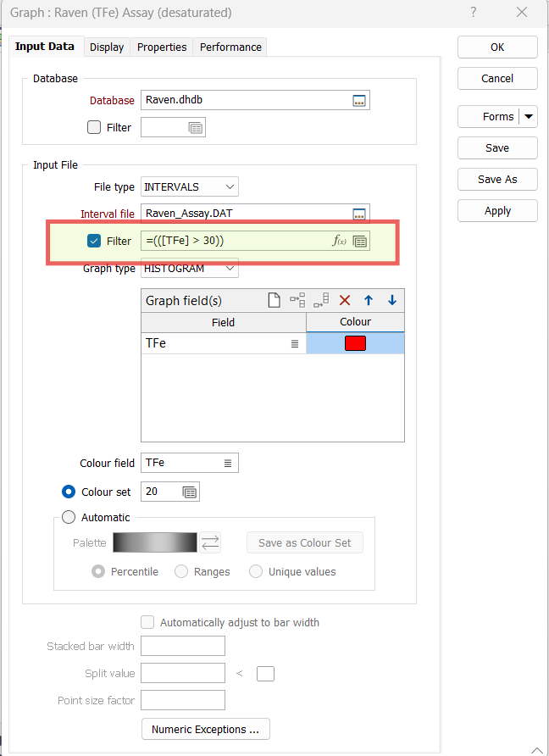The height and width of the screenshot is (756, 549).
Task: Move graph field down with the down arrow
Action: tap(392, 300)
